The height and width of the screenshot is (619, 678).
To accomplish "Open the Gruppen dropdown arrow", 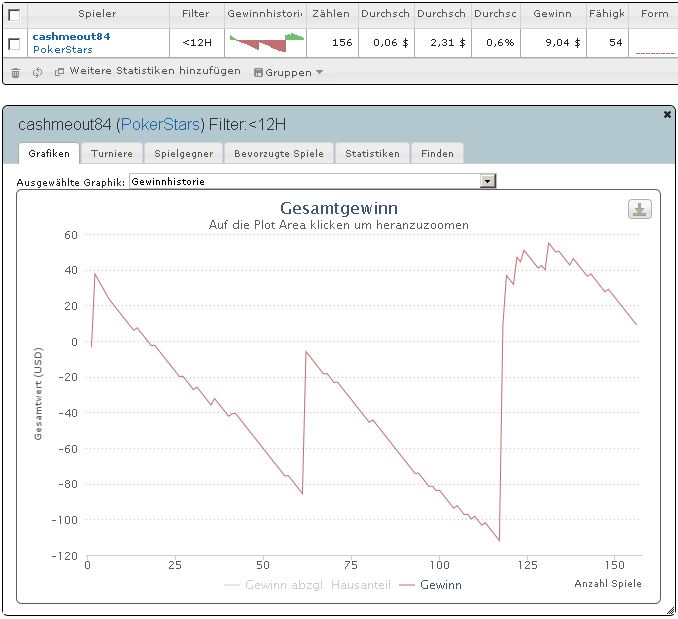I will coord(320,72).
